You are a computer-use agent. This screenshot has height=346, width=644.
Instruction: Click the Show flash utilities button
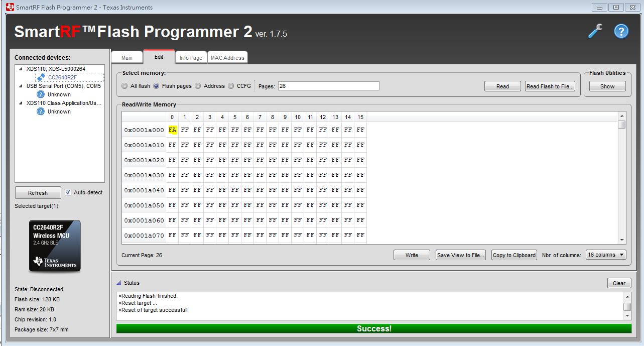point(607,86)
